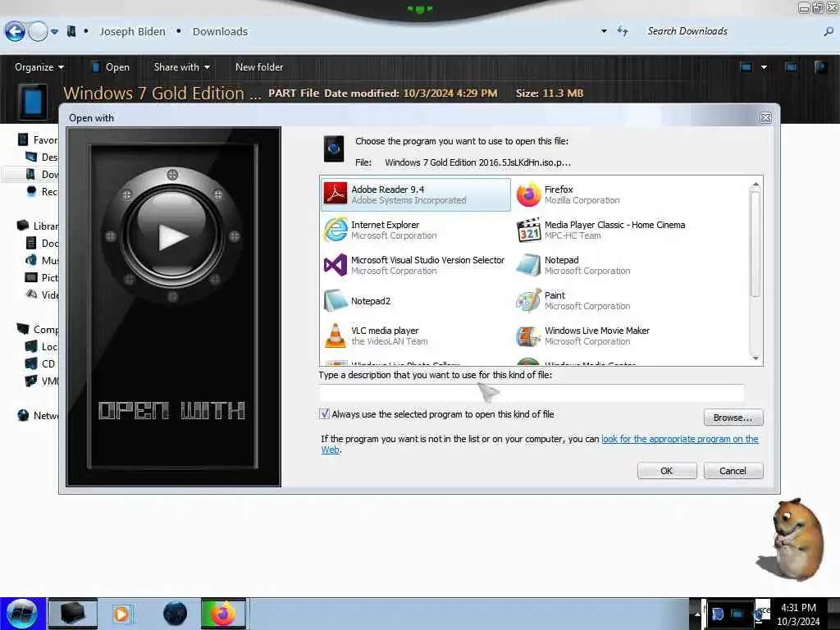
Task: Open recent locations dropdown arrow near Forward
Action: coord(55,32)
